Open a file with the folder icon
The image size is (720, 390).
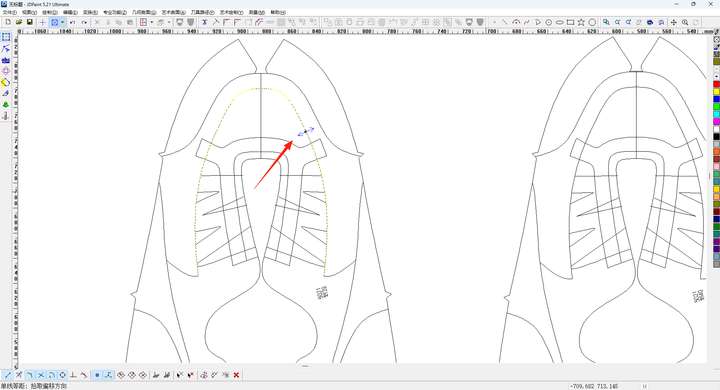(19, 22)
